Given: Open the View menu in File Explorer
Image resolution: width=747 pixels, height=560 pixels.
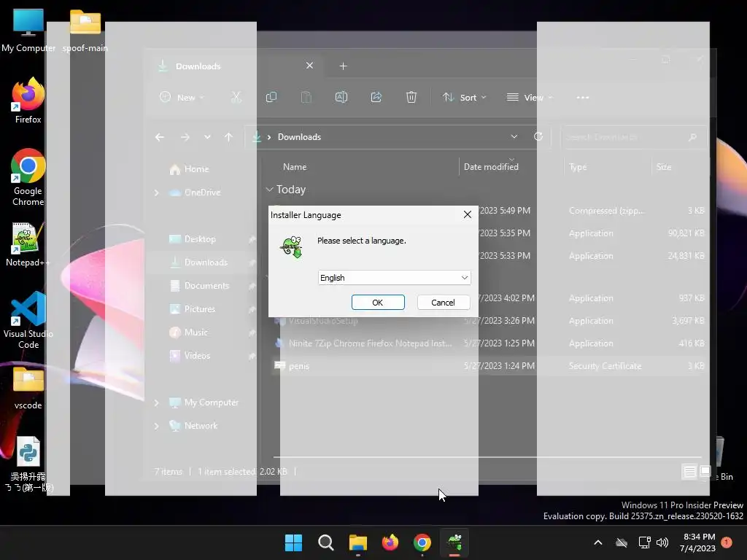Looking at the screenshot, I should click(x=530, y=98).
